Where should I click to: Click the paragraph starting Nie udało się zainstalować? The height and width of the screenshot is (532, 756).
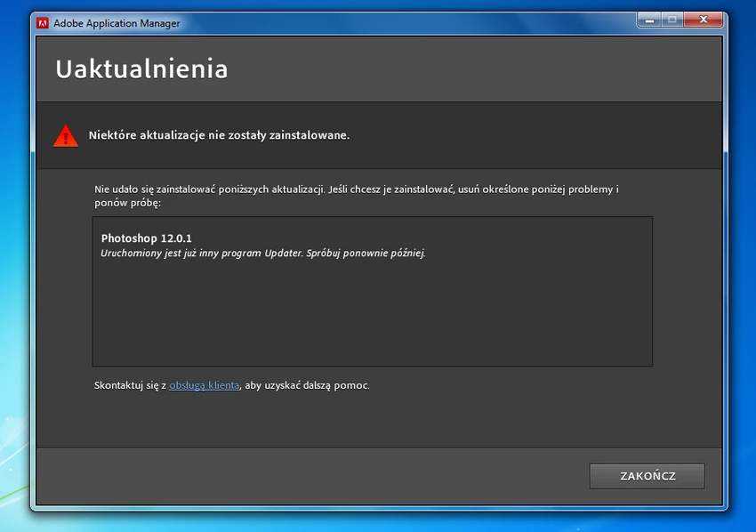(x=357, y=196)
